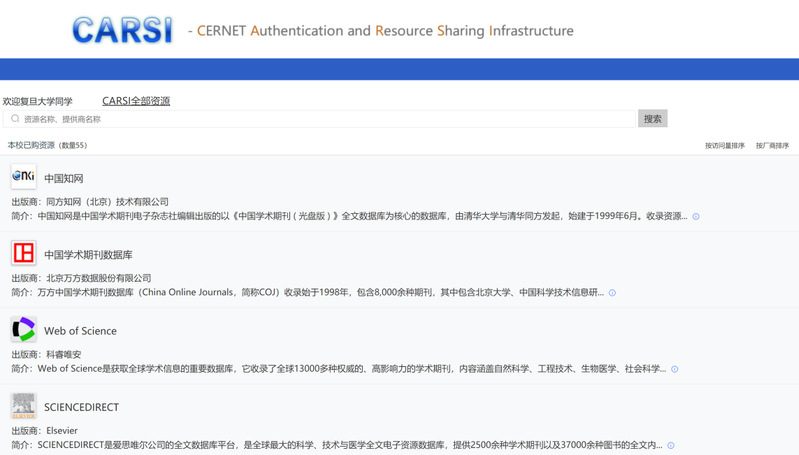
Task: Expand SCIENCEDIRECT description via info icon
Action: click(670, 445)
